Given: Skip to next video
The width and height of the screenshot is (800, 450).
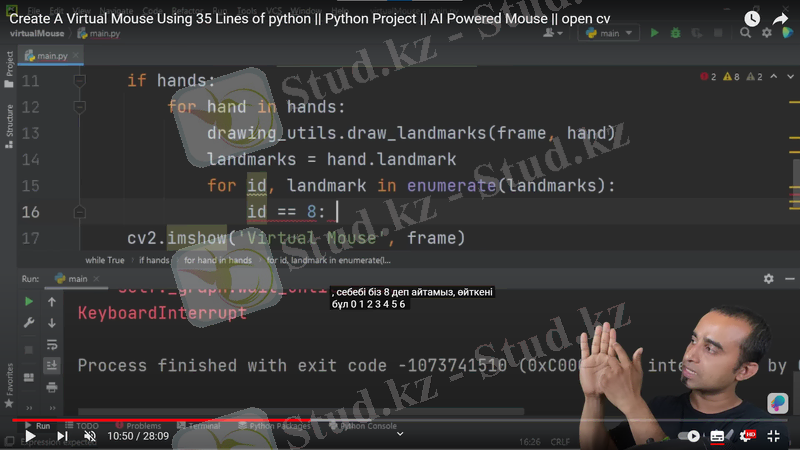Looking at the screenshot, I should 62,436.
